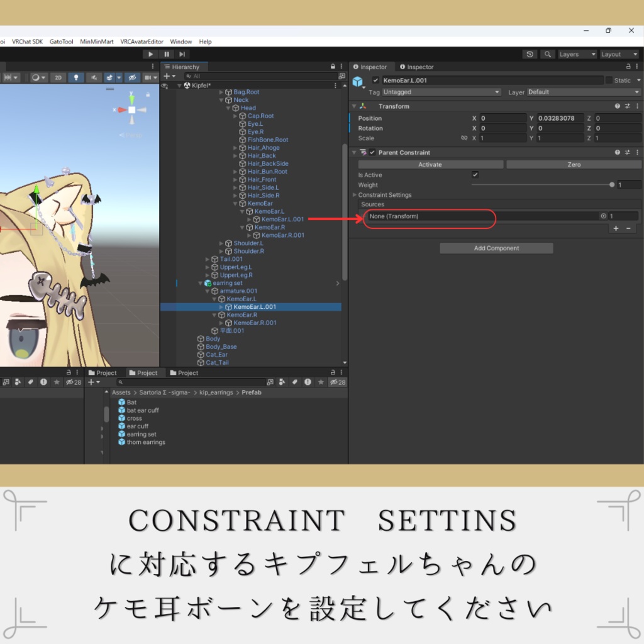Open Parent Constraint help icon

tap(617, 152)
